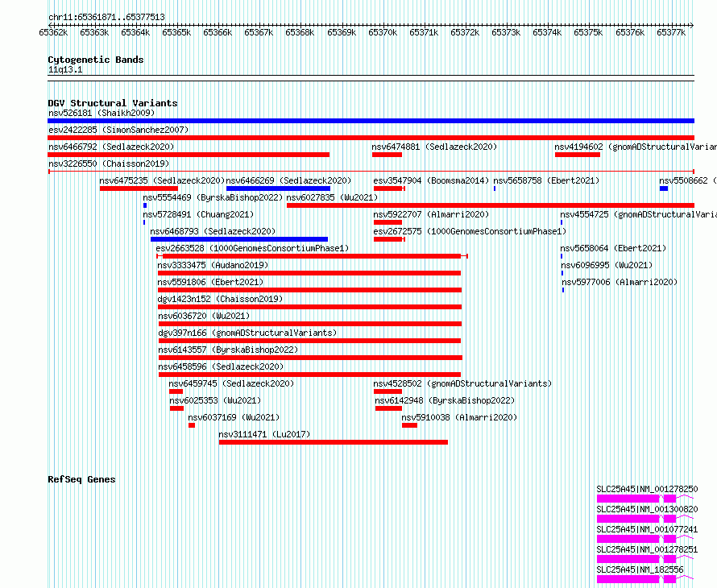Click the nsv4194602 gnomAD variant label
The height and width of the screenshot is (588, 717).
[636, 147]
